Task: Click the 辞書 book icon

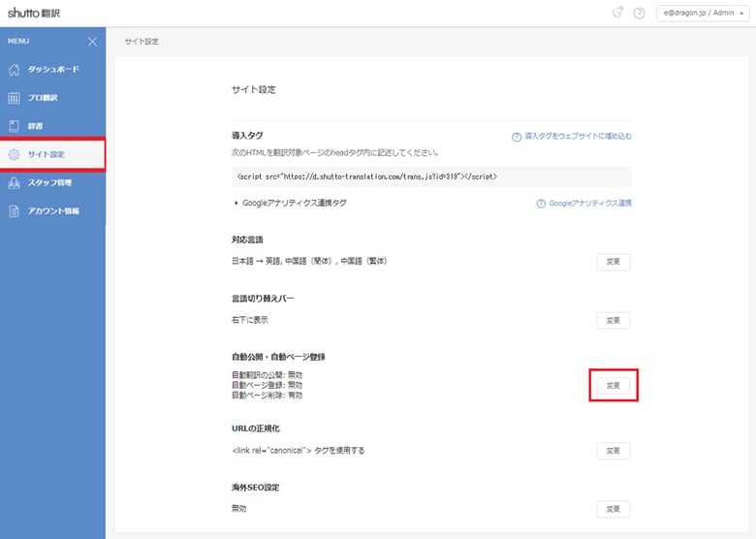Action: coord(14,126)
